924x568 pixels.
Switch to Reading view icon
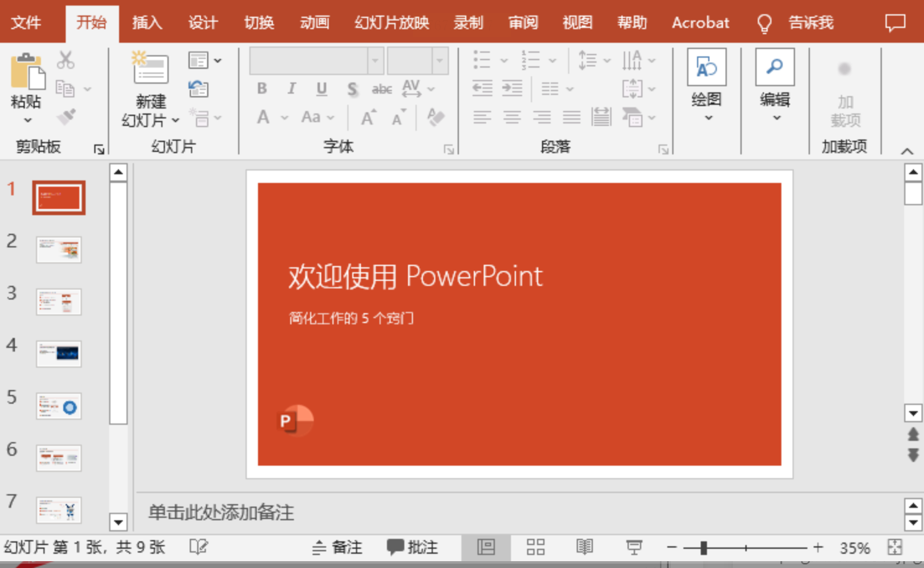pyautogui.click(x=584, y=547)
